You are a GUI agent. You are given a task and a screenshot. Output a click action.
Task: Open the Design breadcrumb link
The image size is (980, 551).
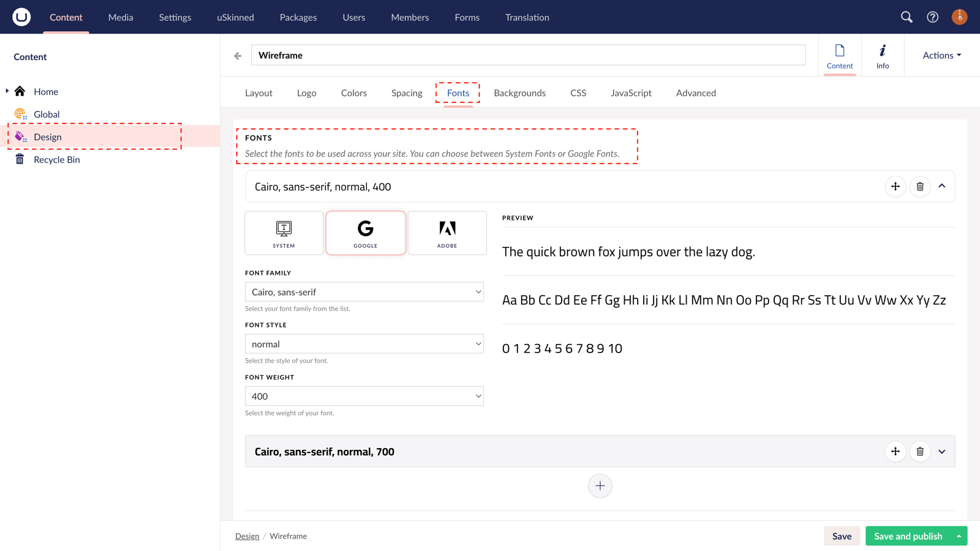(x=247, y=536)
